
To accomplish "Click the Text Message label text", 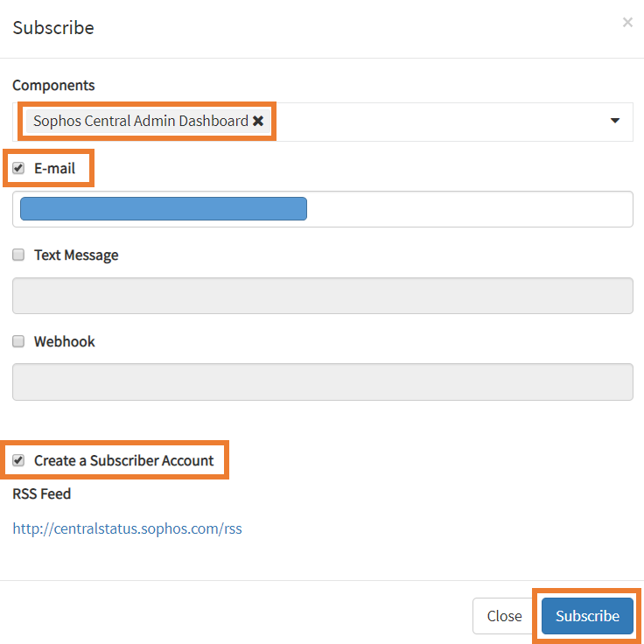I will coord(76,255).
